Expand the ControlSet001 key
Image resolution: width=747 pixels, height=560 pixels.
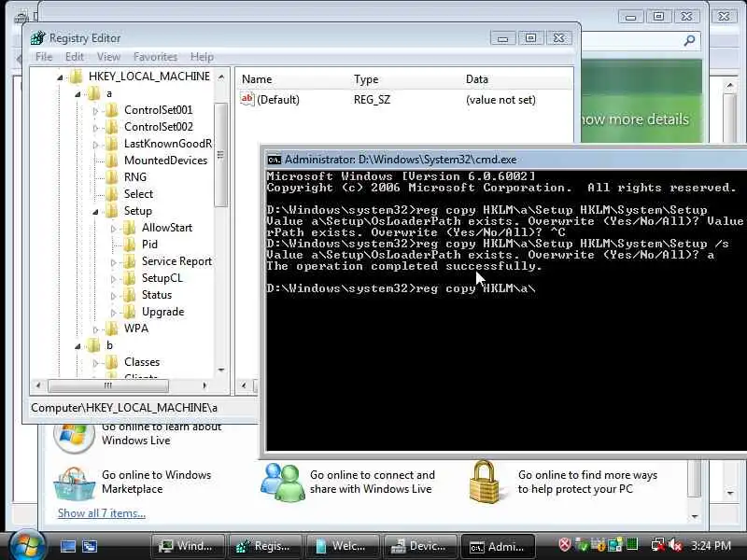coord(95,111)
